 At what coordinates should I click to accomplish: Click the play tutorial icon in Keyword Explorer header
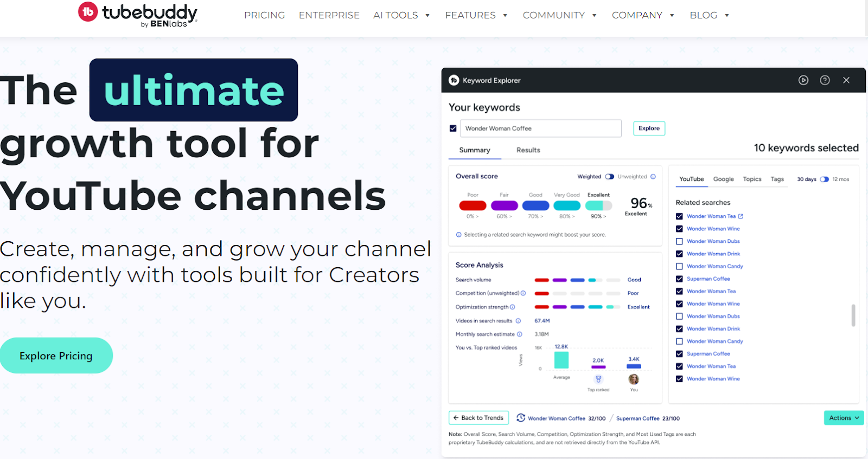803,80
